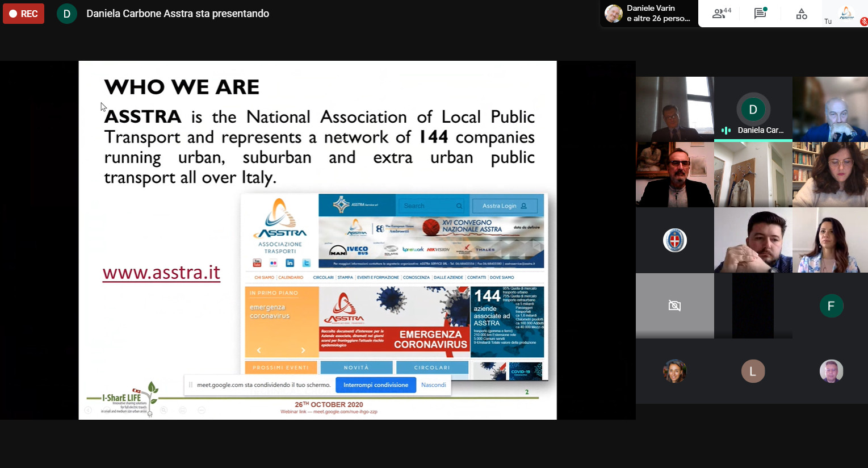This screenshot has width=868, height=468.
Task: Select the tile of man in checked shirt
Action: coord(753,240)
